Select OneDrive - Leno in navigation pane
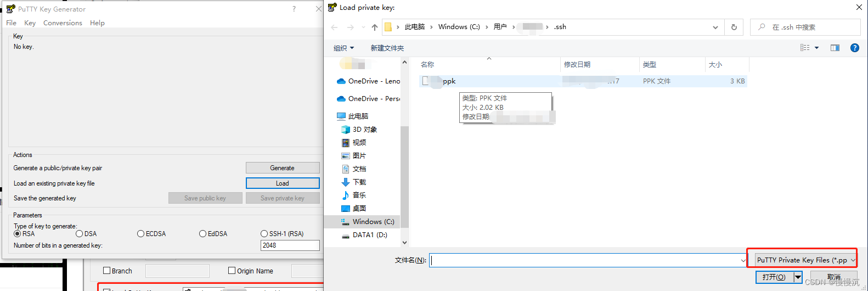868x291 pixels. pyautogui.click(x=368, y=81)
